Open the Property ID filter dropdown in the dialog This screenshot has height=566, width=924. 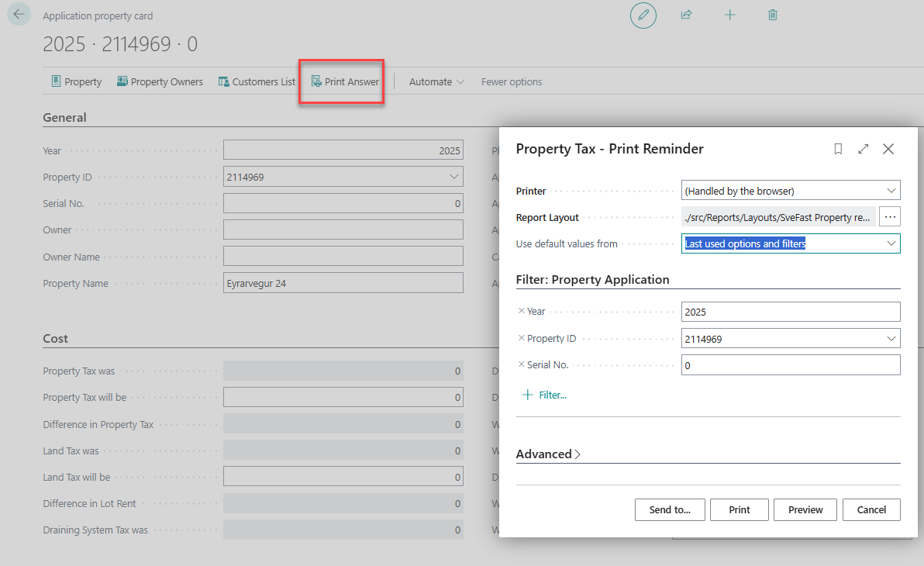point(791,338)
